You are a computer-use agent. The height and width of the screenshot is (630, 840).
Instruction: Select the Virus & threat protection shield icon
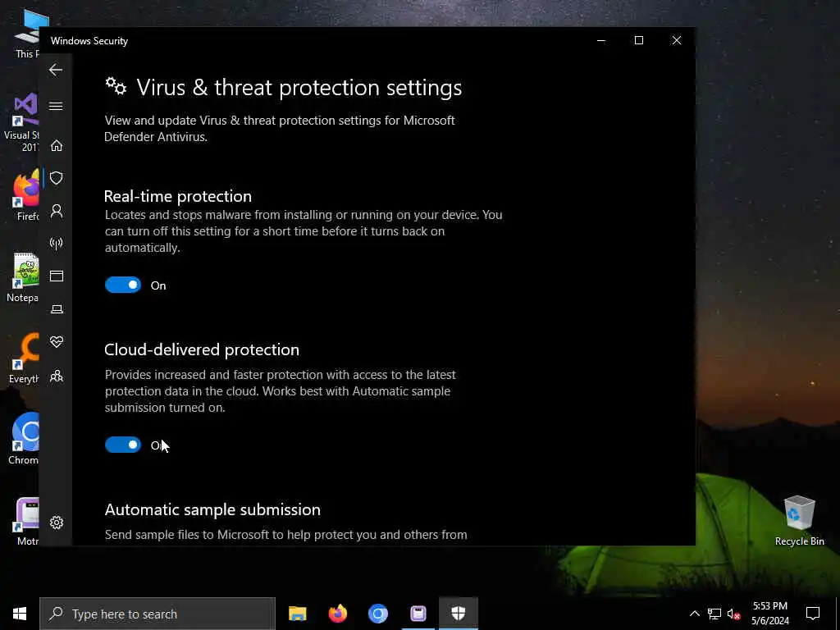(57, 178)
